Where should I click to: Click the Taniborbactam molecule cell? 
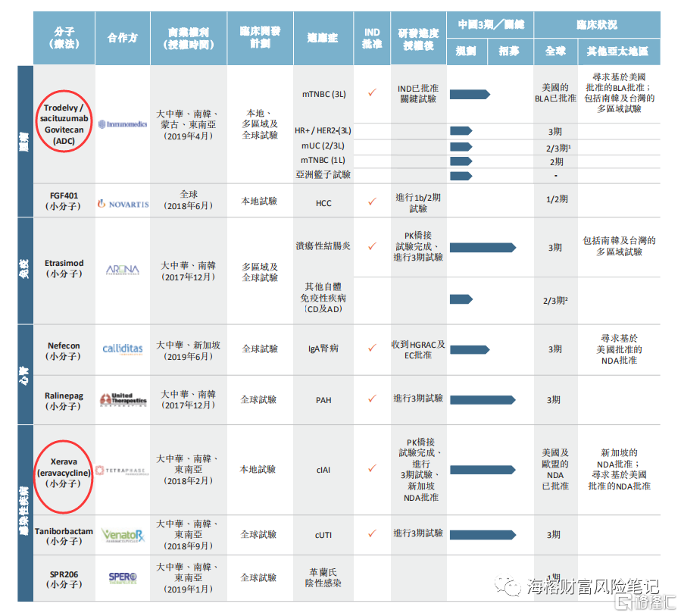[64, 536]
